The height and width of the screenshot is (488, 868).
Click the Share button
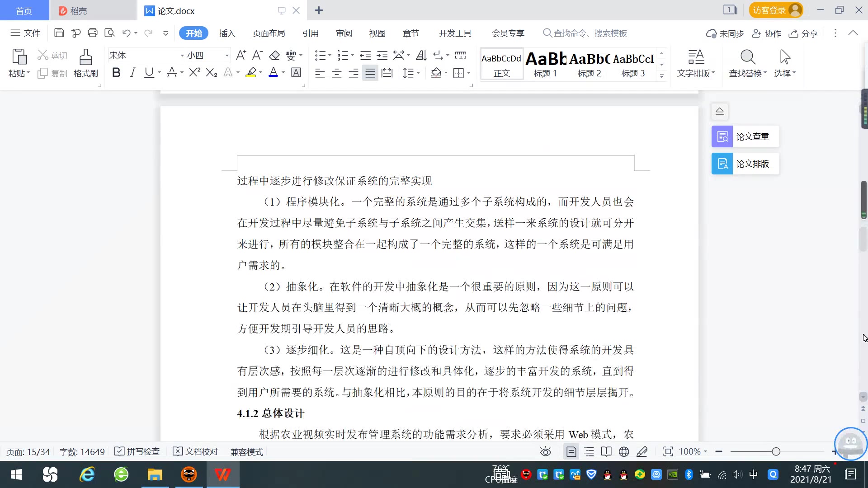coord(803,33)
